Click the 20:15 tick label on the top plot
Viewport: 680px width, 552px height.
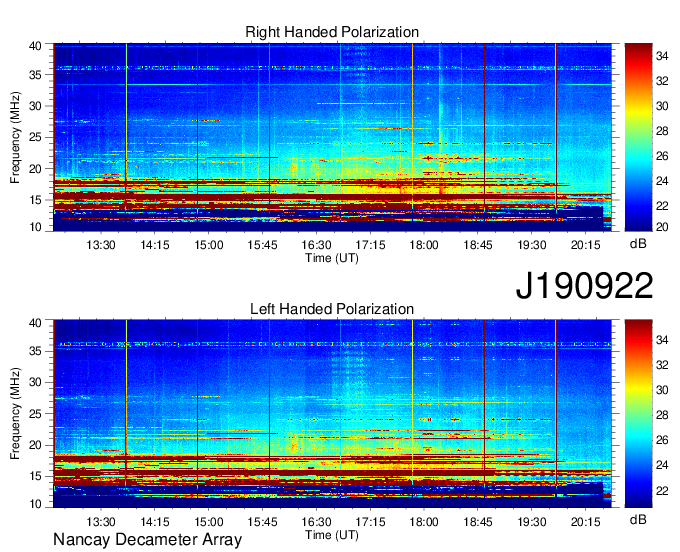click(585, 245)
